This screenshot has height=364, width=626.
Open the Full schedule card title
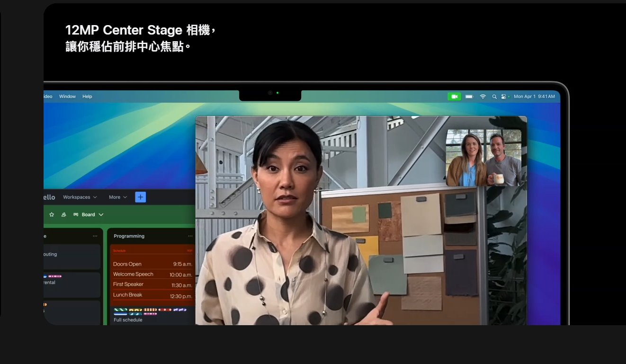point(128,320)
